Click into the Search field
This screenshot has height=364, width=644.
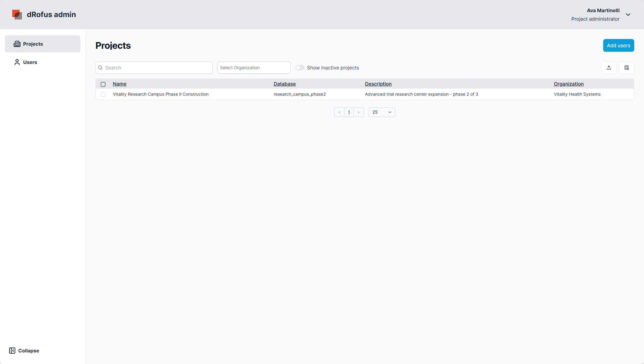coord(154,68)
